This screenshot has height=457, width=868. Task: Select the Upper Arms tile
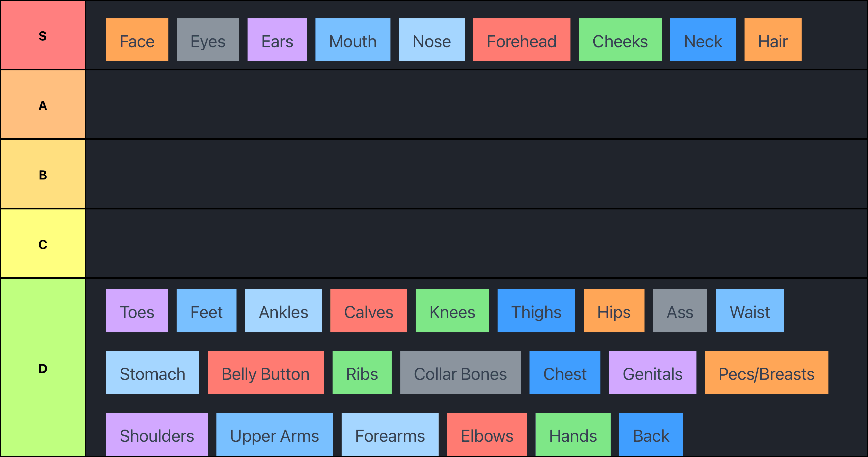point(274,435)
